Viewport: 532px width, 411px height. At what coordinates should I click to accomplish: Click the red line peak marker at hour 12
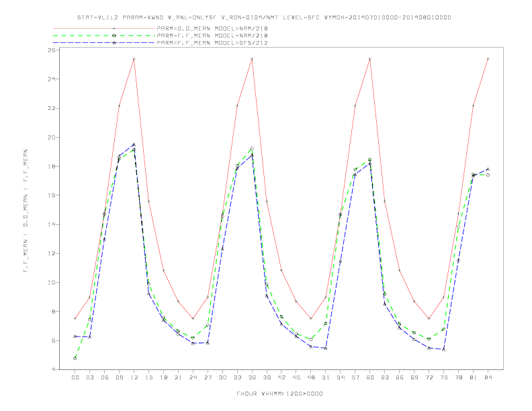pyautogui.click(x=134, y=59)
